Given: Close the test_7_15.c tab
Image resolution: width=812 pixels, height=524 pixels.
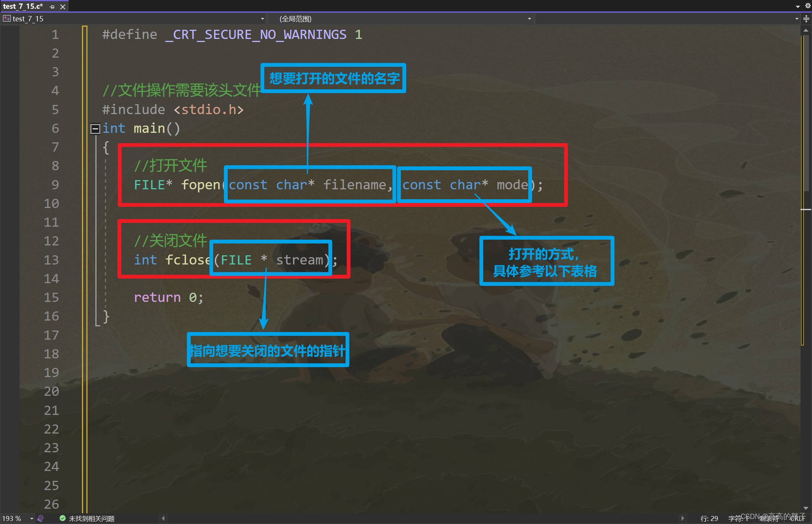Looking at the screenshot, I should point(63,6).
